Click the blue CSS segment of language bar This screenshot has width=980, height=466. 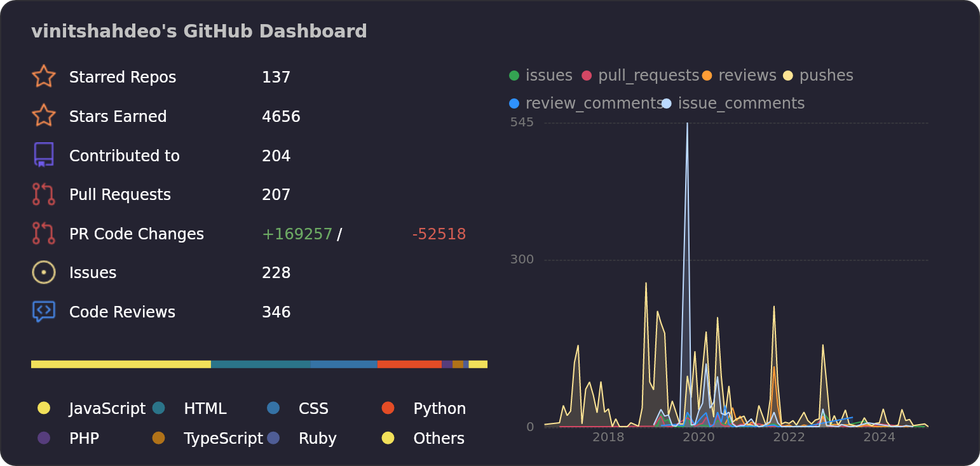[x=344, y=364]
